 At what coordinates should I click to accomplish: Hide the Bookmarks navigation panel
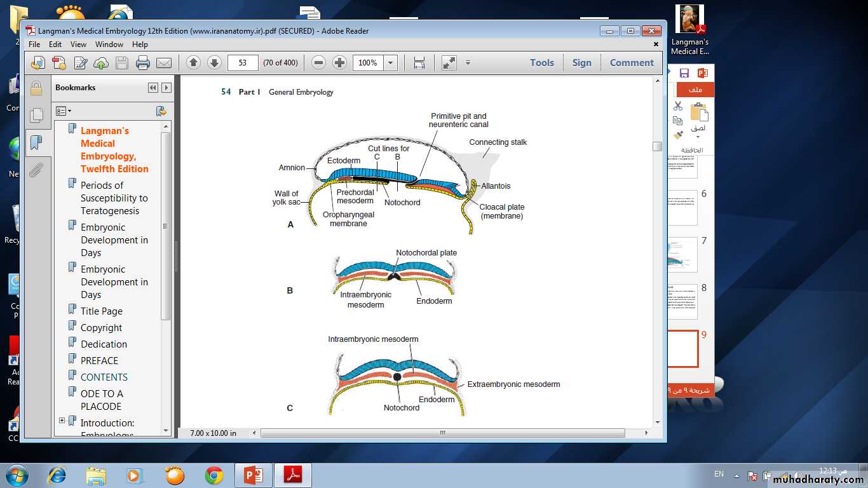click(x=153, y=88)
